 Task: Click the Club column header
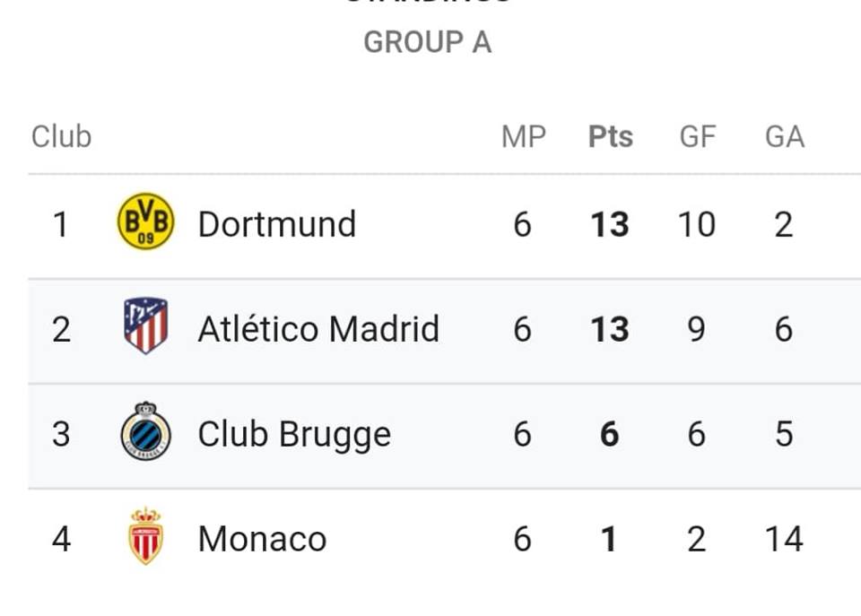coord(62,136)
